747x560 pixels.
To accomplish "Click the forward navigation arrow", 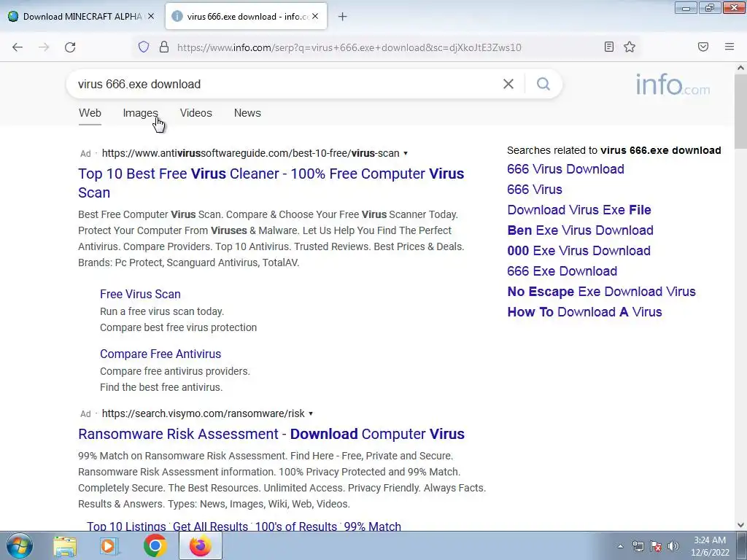I will [44, 47].
